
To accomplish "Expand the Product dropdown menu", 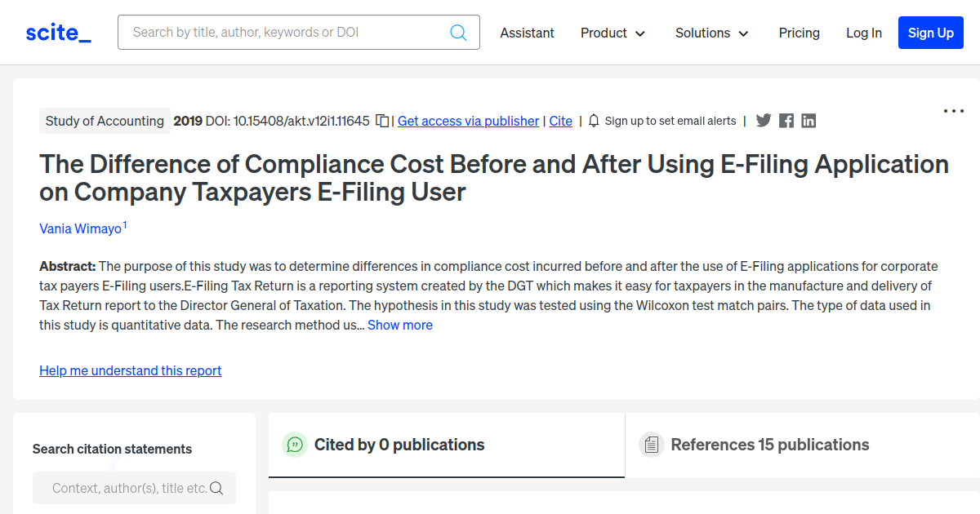I will point(612,33).
